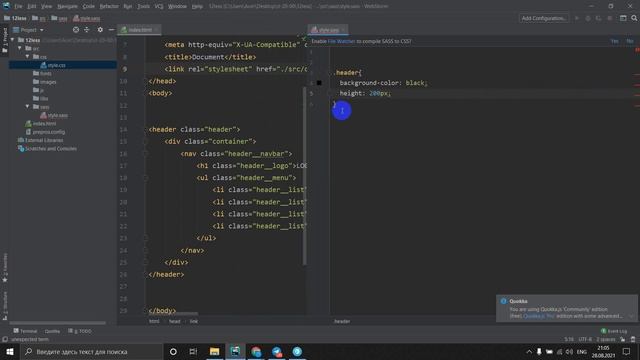Collapse the sass folder in project tree
Image resolution: width=640 pixels, height=360 pixels.
(27, 107)
